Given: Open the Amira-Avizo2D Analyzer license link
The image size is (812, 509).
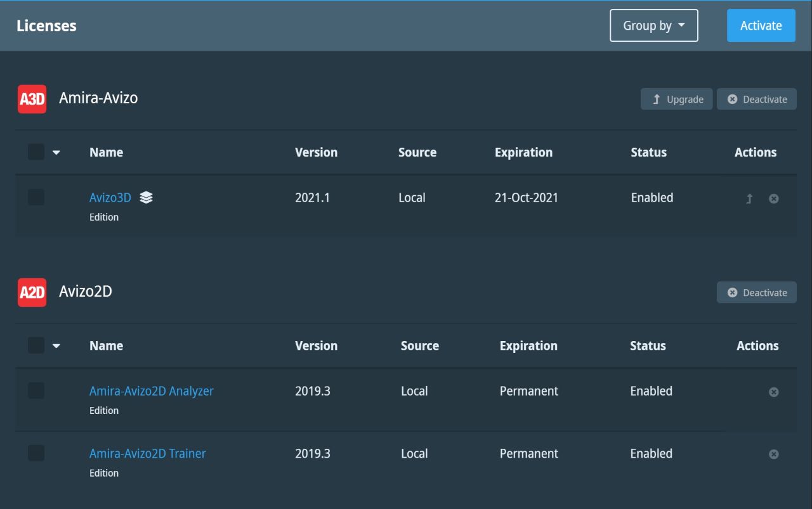Looking at the screenshot, I should tap(151, 391).
